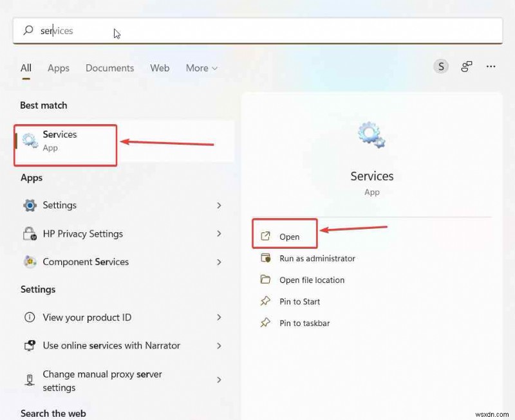515x420 pixels.
Task: Click the ellipsis options icon near account avatar
Action: (x=491, y=66)
